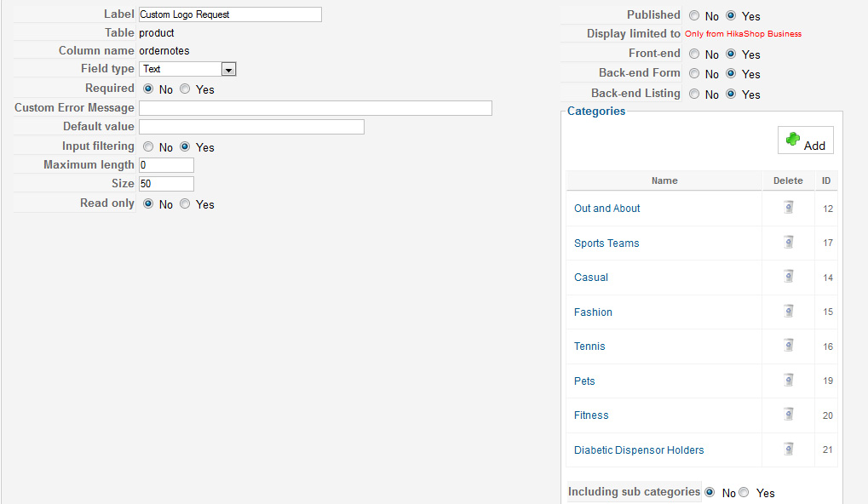Click the Maximum length input box
868x504 pixels.
(x=166, y=165)
